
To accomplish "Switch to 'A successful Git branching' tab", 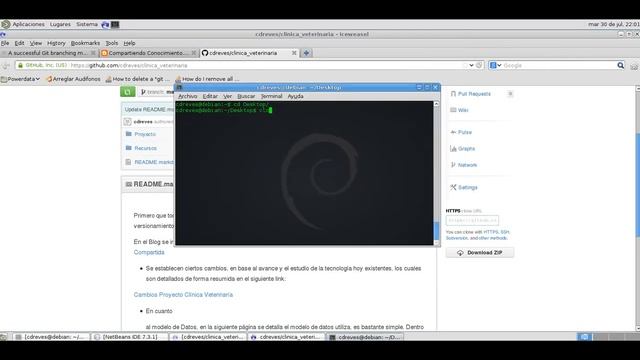I will 49,53.
